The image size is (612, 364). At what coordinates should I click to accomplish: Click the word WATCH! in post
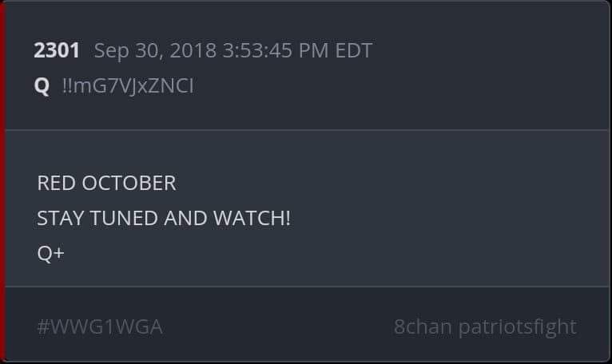point(252,218)
